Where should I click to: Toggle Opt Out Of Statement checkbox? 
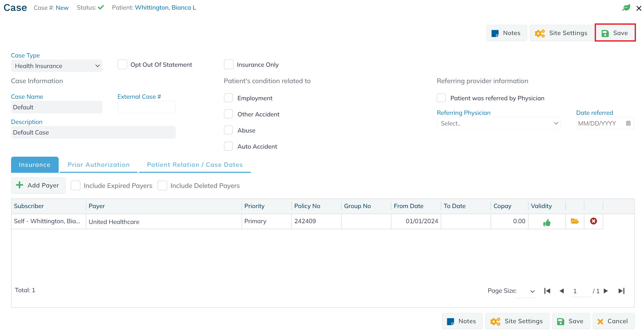coord(122,64)
